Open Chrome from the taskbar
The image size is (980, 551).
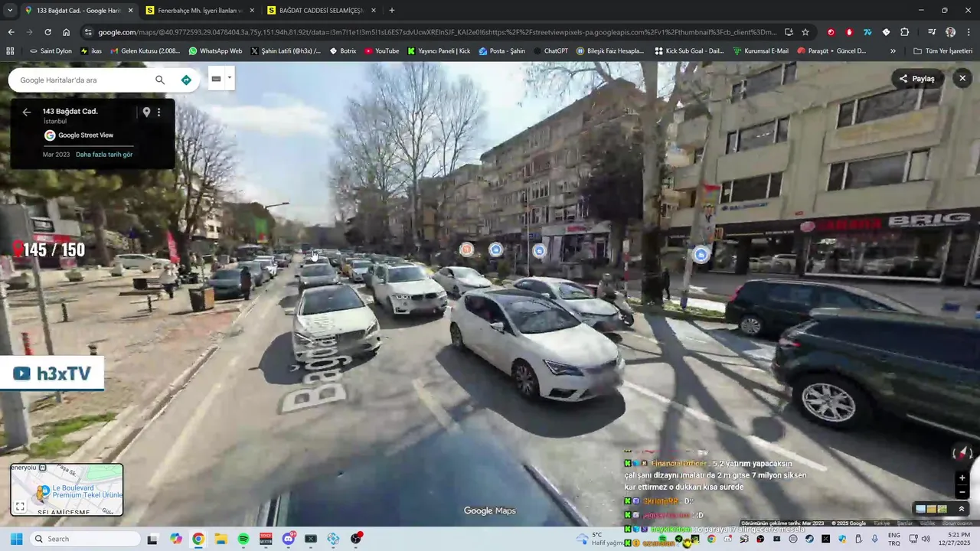point(198,539)
